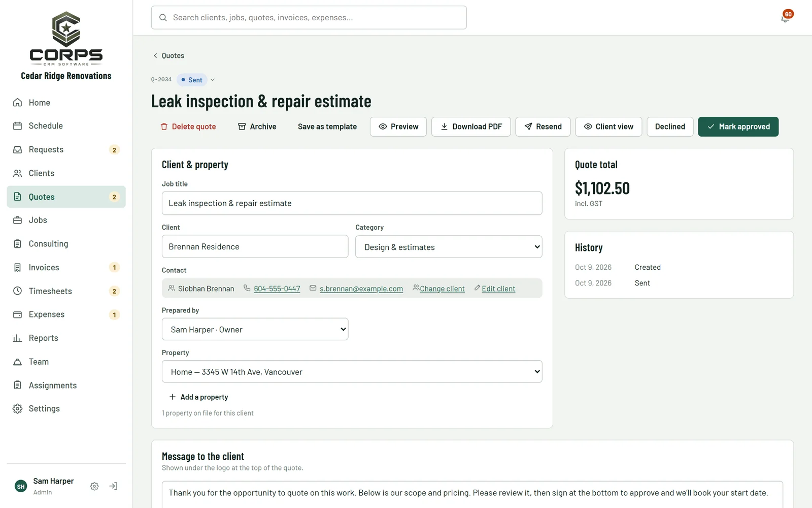Click the Settings gear in navigation

pyautogui.click(x=18, y=409)
